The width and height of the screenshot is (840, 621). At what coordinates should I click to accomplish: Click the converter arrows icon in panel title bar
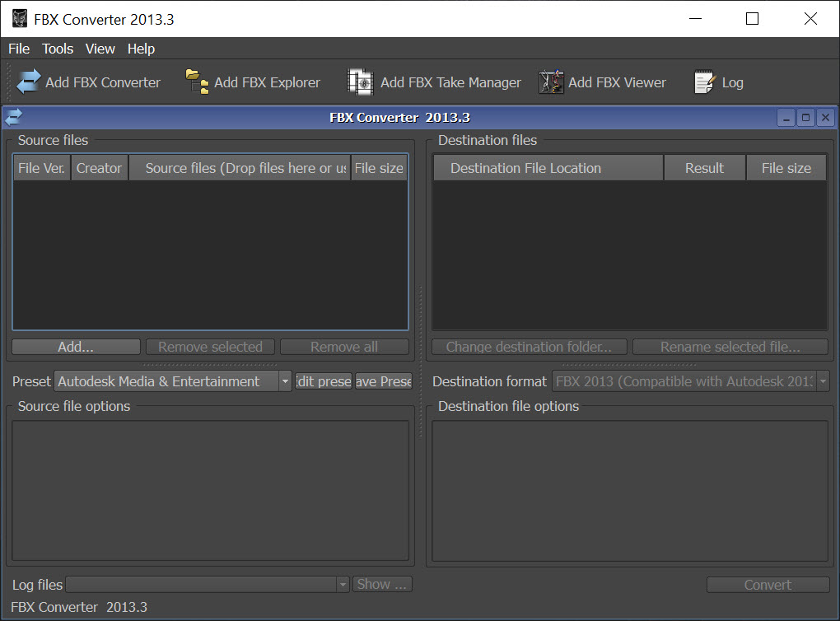[x=14, y=118]
